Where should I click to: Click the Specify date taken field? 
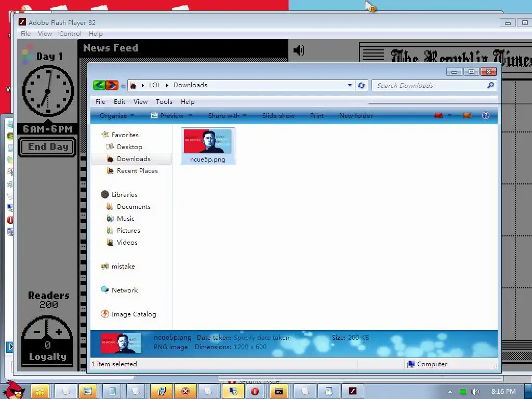click(261, 338)
